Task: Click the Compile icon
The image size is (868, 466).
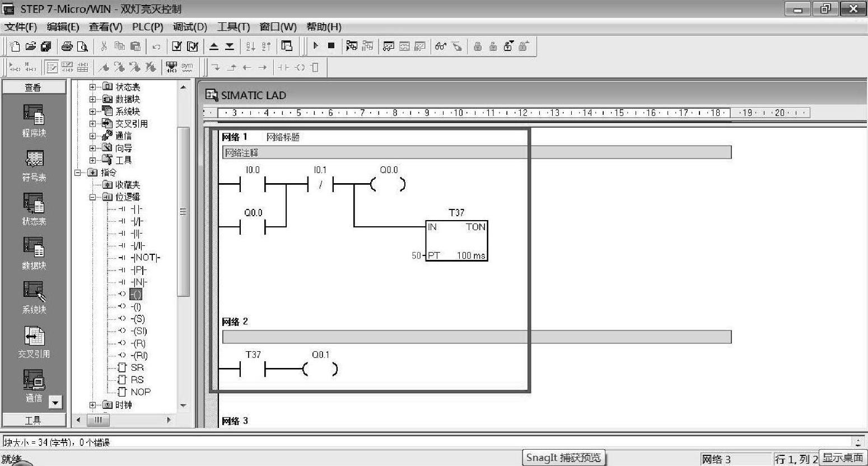Action: tap(177, 46)
